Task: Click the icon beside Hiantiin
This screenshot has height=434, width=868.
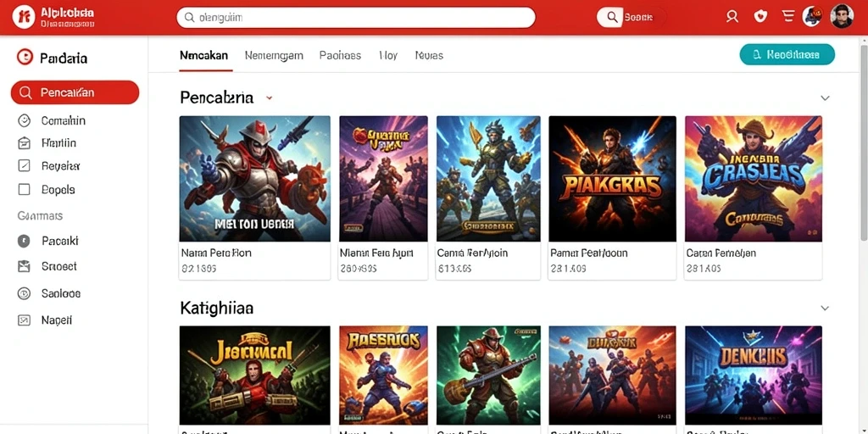Action: (x=25, y=142)
